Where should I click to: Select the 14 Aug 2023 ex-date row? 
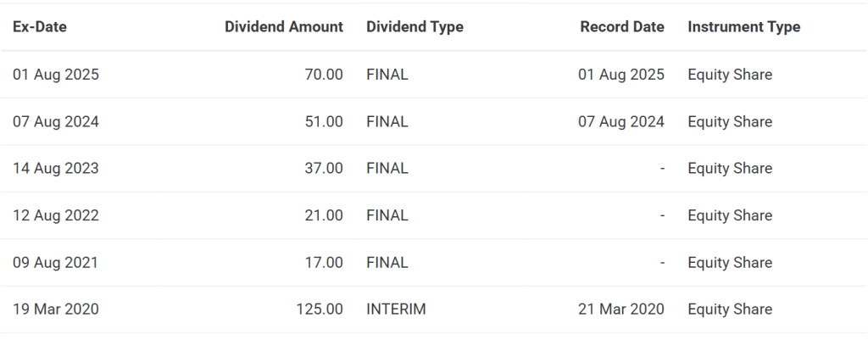pyautogui.click(x=434, y=169)
